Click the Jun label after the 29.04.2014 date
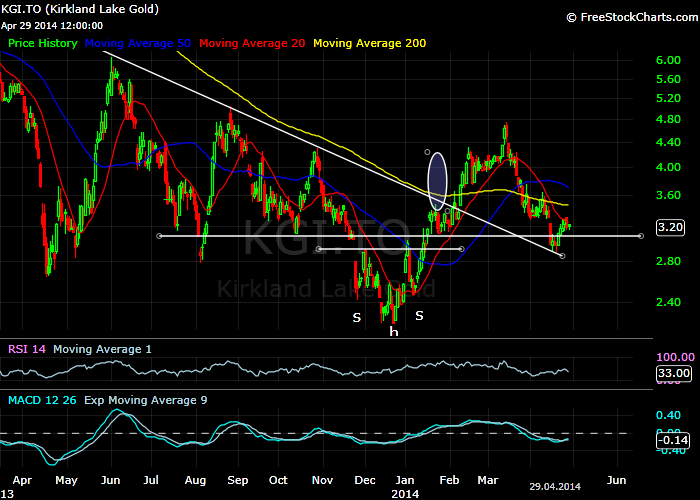 pos(617,480)
